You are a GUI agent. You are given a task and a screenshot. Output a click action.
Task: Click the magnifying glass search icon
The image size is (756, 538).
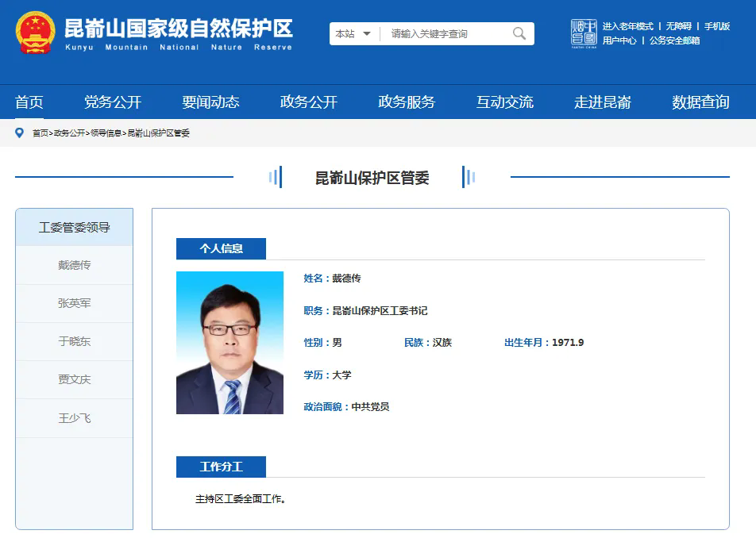[519, 33]
